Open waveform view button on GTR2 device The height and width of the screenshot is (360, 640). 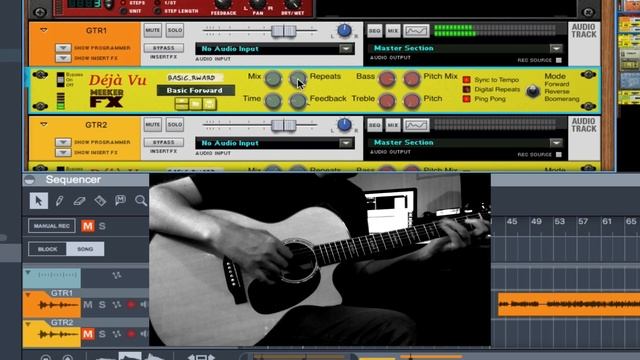(x=416, y=125)
